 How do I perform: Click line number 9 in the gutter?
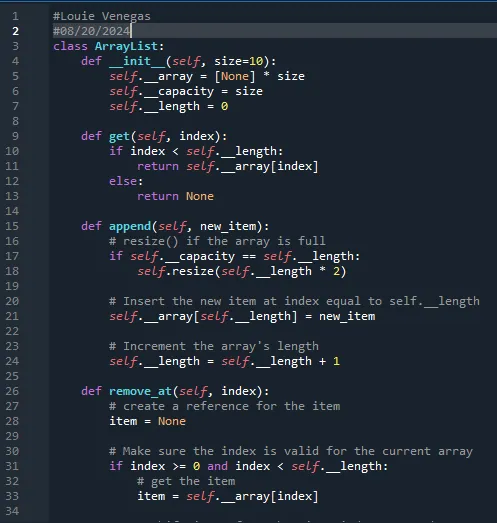(15, 136)
